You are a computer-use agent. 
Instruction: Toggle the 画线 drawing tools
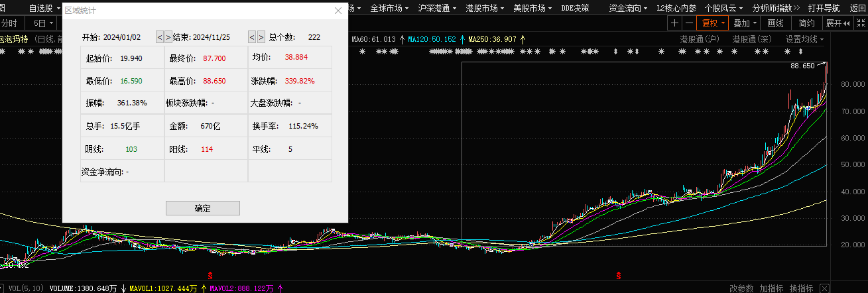(775, 23)
